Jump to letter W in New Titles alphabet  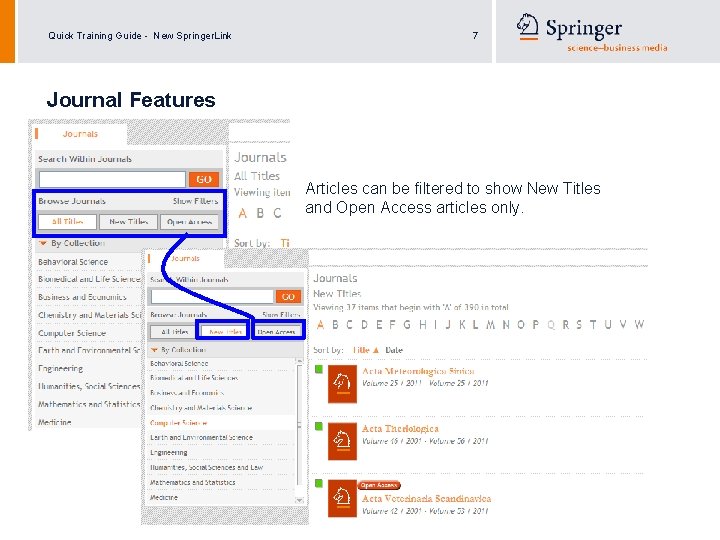[639, 325]
